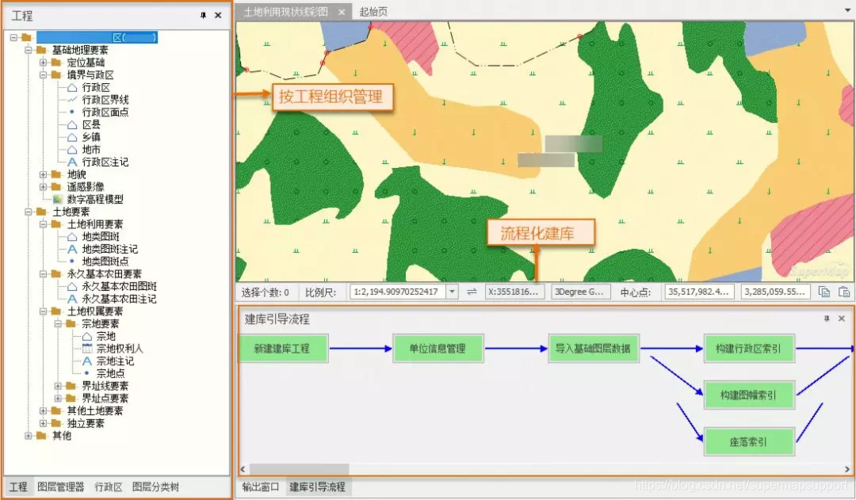Click the 永久基本农田图斑 polygon icon
Screen dimensions: 856x500
pyautogui.click(x=72, y=286)
